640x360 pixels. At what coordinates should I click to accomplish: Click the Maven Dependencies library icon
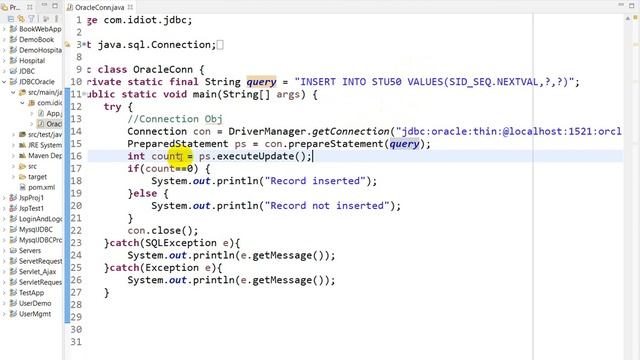(x=22, y=156)
